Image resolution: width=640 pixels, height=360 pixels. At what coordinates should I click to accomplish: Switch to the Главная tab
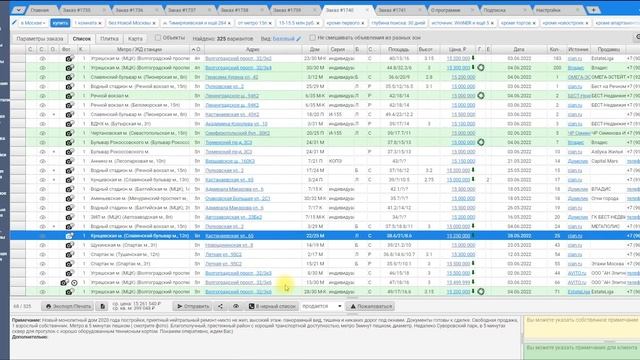click(40, 10)
